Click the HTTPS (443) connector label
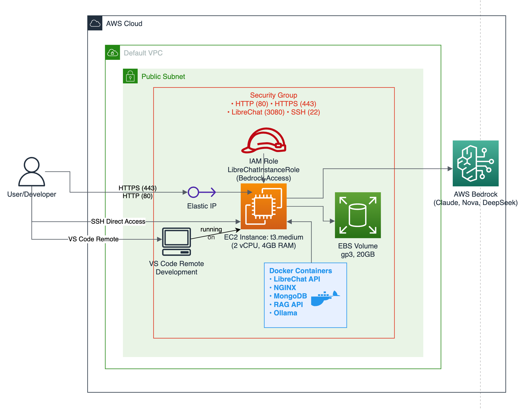This screenshot has width=532, height=410. click(x=137, y=188)
